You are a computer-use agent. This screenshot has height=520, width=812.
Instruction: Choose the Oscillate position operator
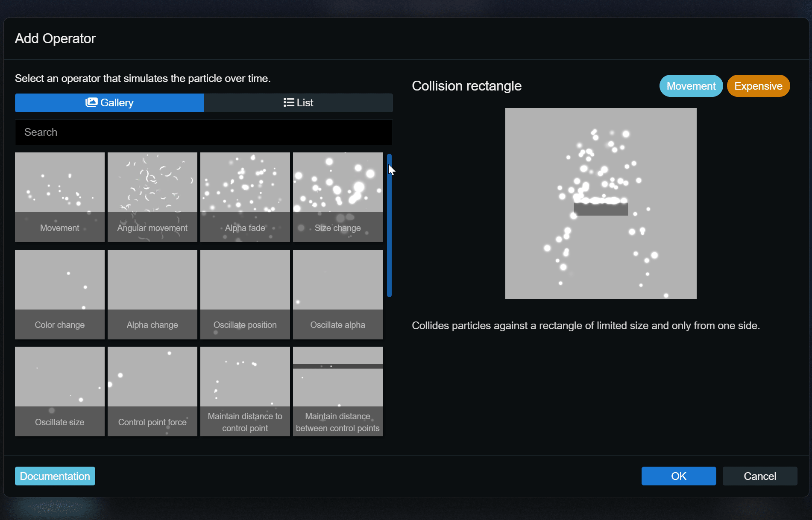pos(245,294)
